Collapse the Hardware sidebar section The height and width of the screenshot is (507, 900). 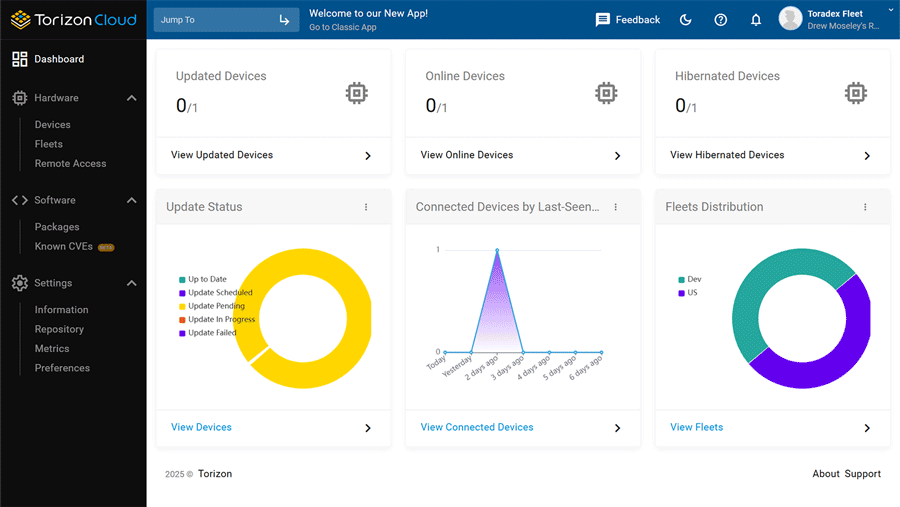click(x=131, y=98)
